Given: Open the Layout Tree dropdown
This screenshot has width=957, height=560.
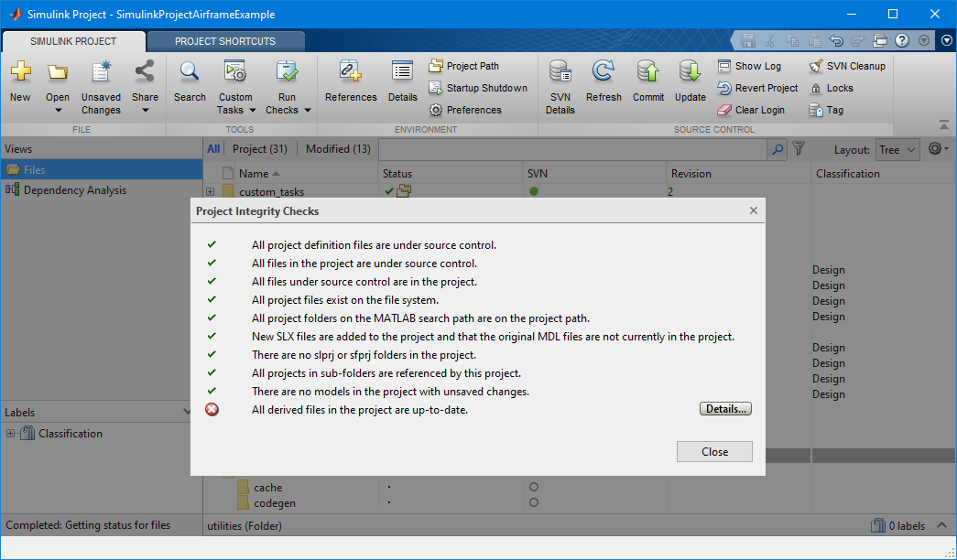Looking at the screenshot, I should [x=897, y=149].
